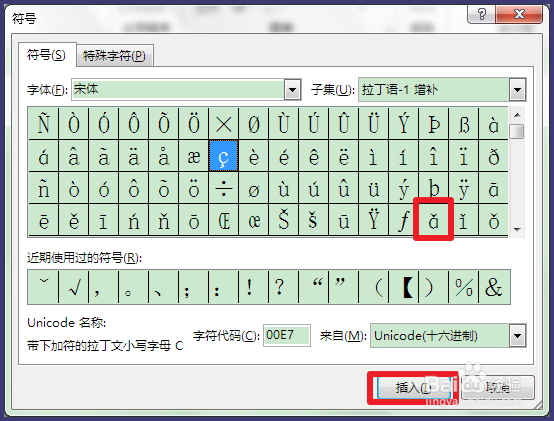Select the 符号(S) tab

(x=47, y=55)
